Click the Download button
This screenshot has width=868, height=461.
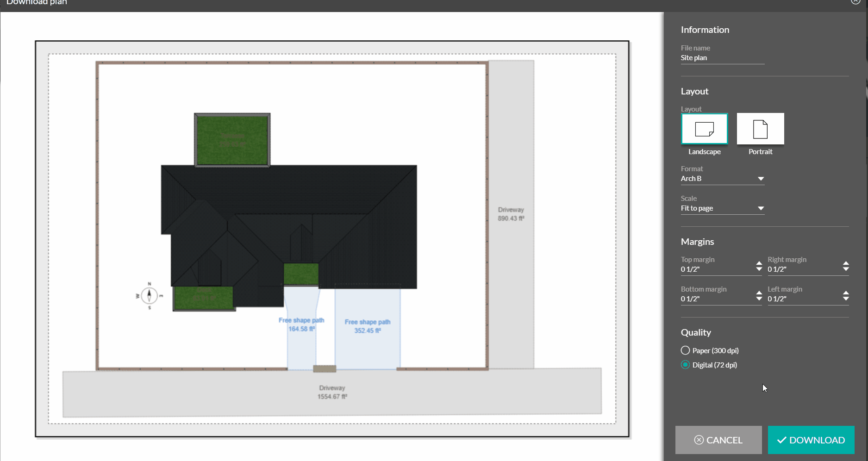click(811, 440)
